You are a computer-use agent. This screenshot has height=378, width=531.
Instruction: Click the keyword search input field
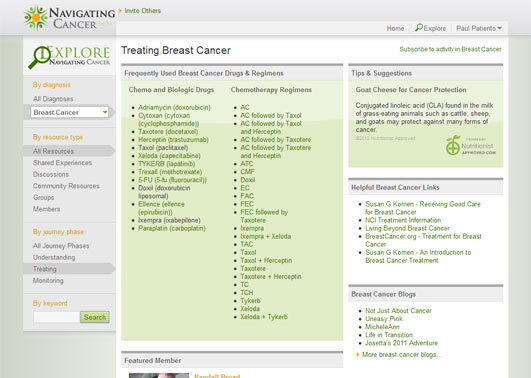[56, 317]
